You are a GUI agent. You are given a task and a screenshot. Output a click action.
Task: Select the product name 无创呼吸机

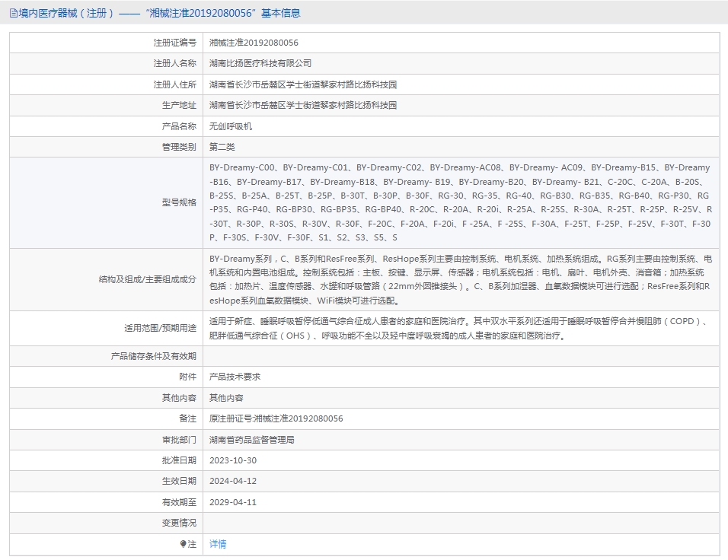pos(231,126)
